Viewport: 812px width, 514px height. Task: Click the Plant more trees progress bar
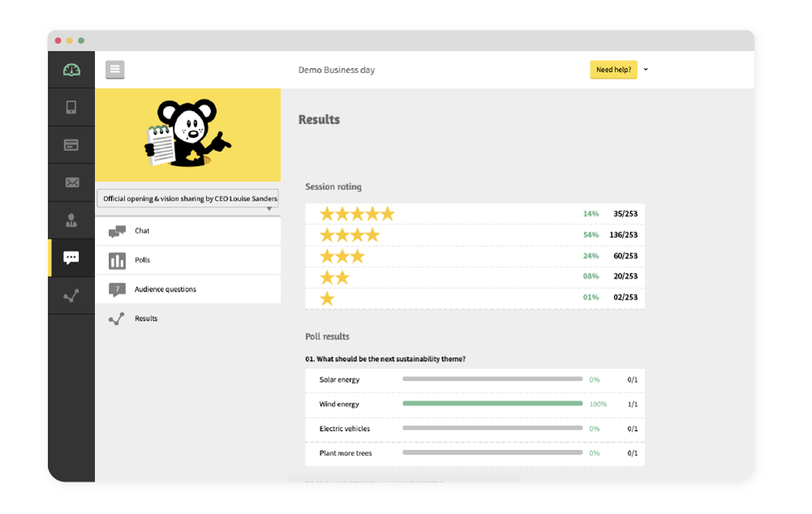[493, 452]
